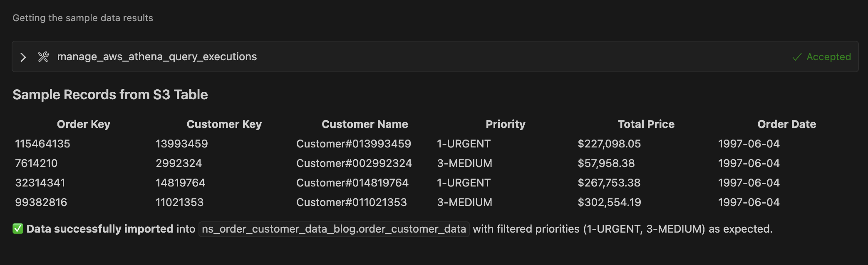Screen dimensions: 868x265
Task: Click the Getting the sample data results text
Action: tap(83, 18)
